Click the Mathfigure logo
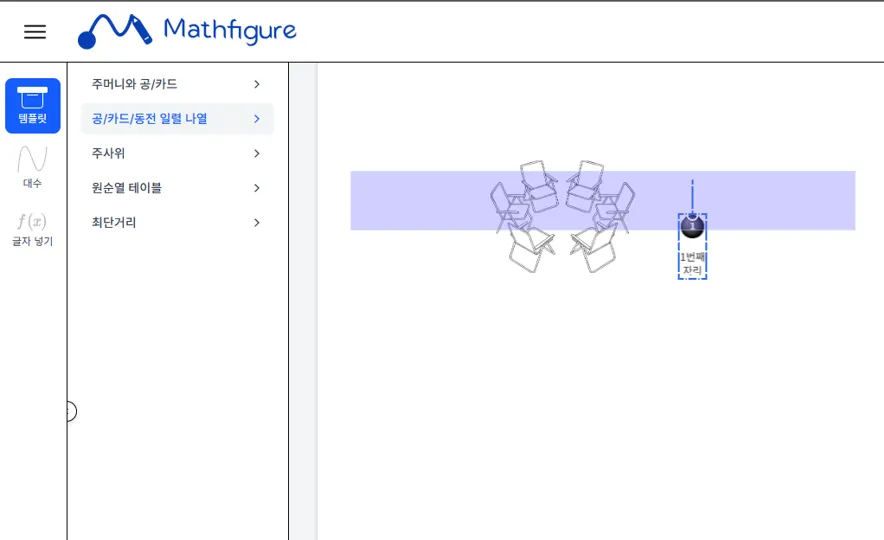This screenshot has width=884, height=540. pyautogui.click(x=187, y=31)
